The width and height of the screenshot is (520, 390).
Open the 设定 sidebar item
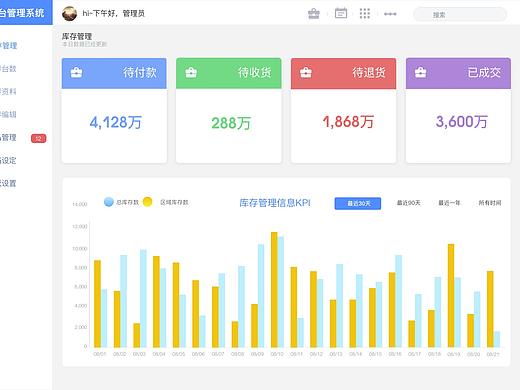click(x=8, y=161)
